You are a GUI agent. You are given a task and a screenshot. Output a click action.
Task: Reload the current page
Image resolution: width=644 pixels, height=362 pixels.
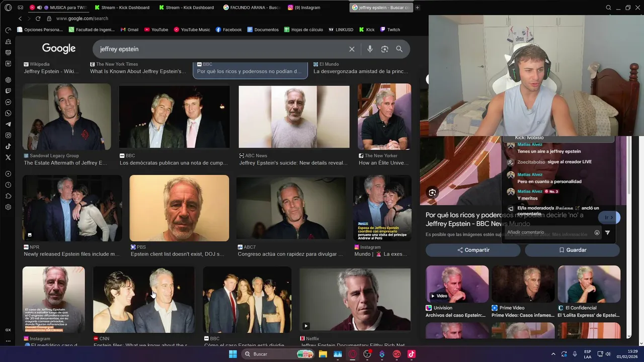pyautogui.click(x=38, y=19)
